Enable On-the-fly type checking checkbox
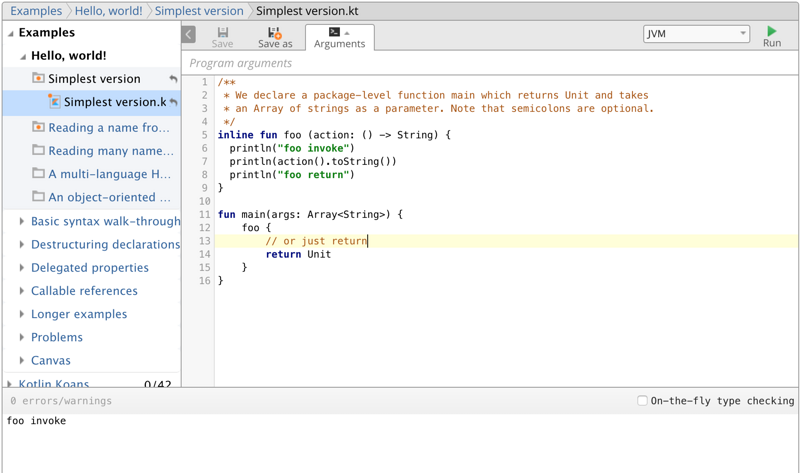The height and width of the screenshot is (473, 800). [x=642, y=401]
